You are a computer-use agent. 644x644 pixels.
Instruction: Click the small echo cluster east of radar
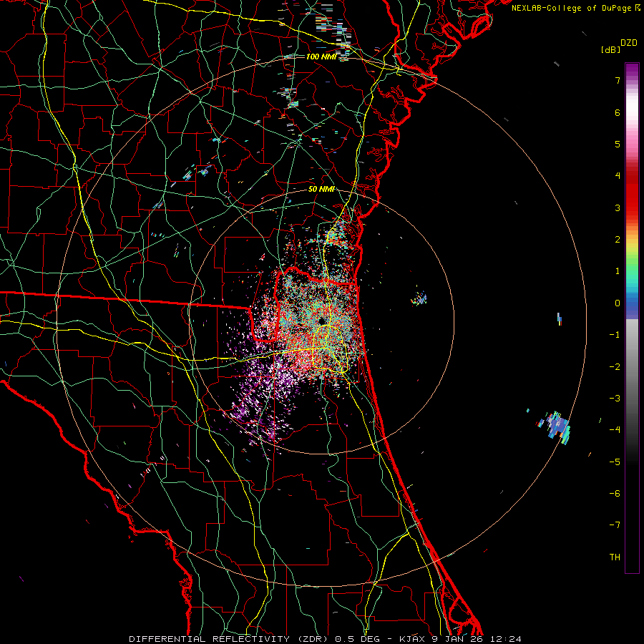[419, 298]
